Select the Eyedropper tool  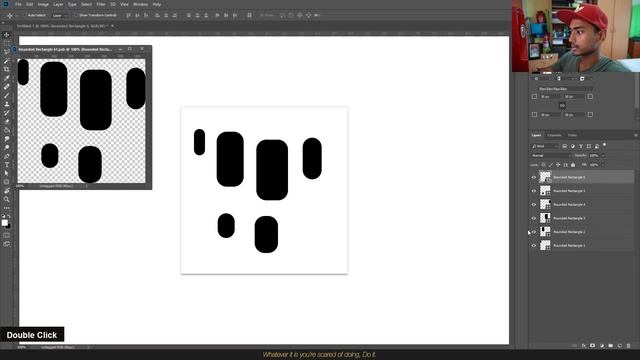tap(7, 78)
